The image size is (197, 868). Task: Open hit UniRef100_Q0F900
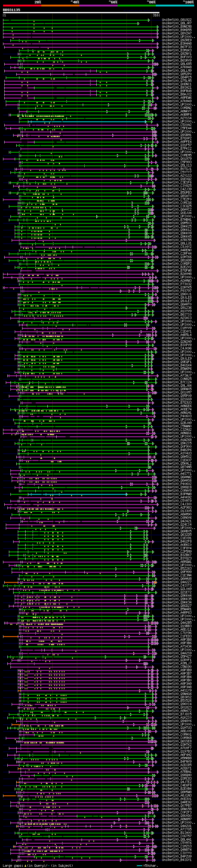(177, 446)
